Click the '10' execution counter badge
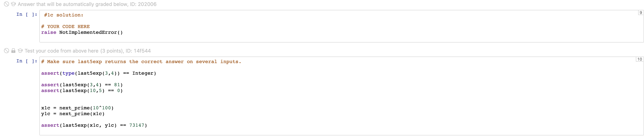The image size is (644, 137). click(x=639, y=59)
